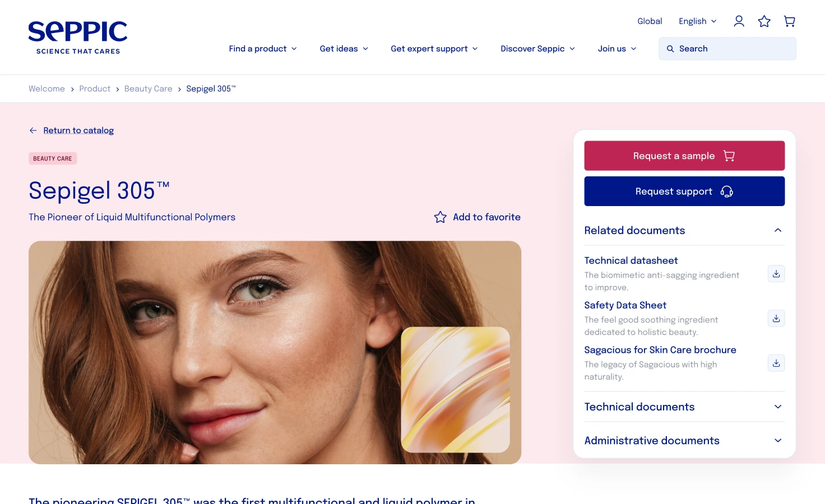Image resolution: width=825 pixels, height=504 pixels.
Task: Click the Request support button
Action: coord(684,192)
